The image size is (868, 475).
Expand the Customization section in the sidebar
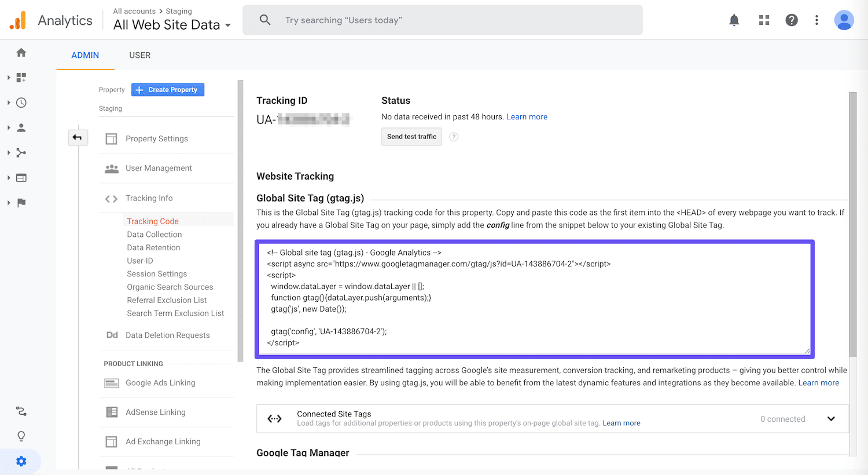click(21, 77)
